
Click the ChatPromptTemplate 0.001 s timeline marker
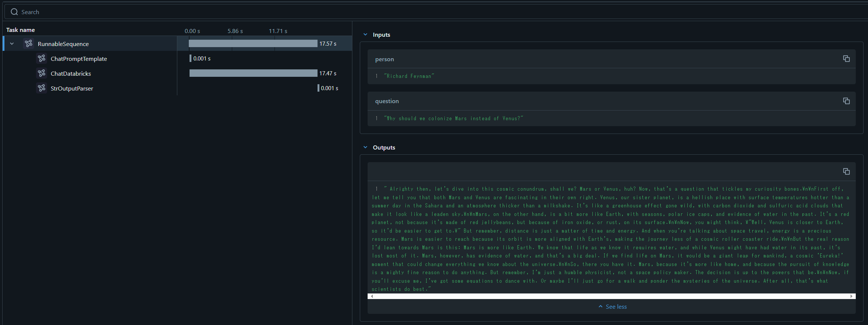[x=190, y=58]
